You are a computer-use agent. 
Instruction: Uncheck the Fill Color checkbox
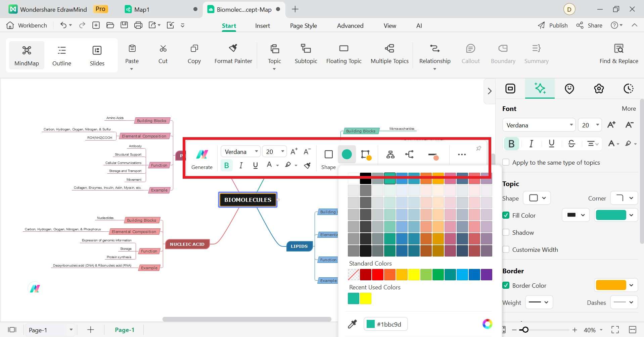506,215
